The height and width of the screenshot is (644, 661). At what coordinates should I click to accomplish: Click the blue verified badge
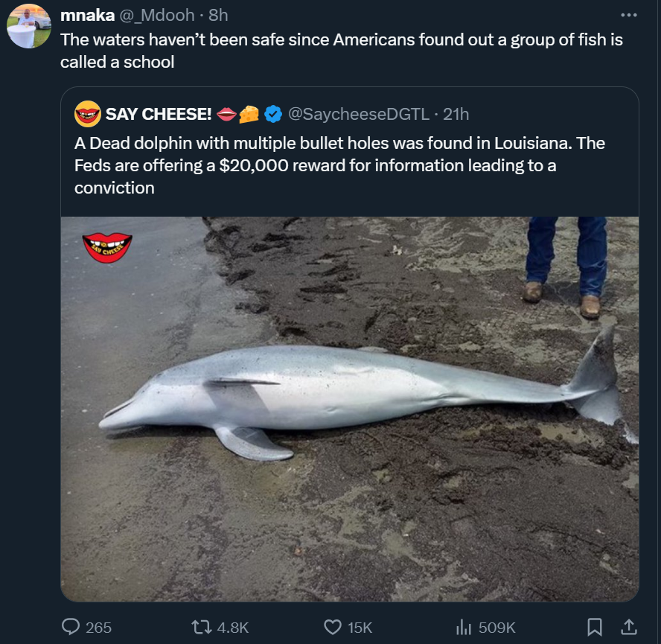tap(273, 114)
